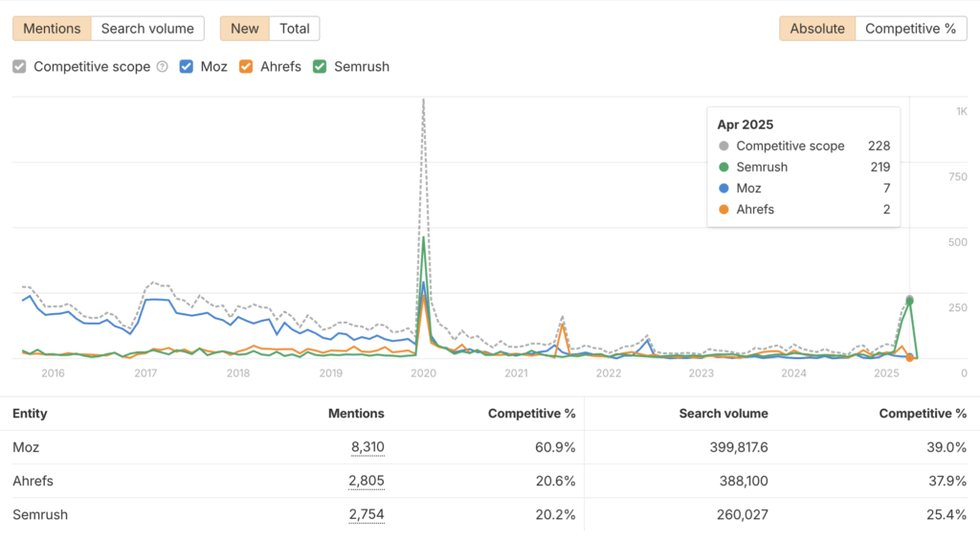Image resolution: width=980 pixels, height=541 pixels.
Task: Uncheck the Semrush checkbox
Action: (320, 66)
